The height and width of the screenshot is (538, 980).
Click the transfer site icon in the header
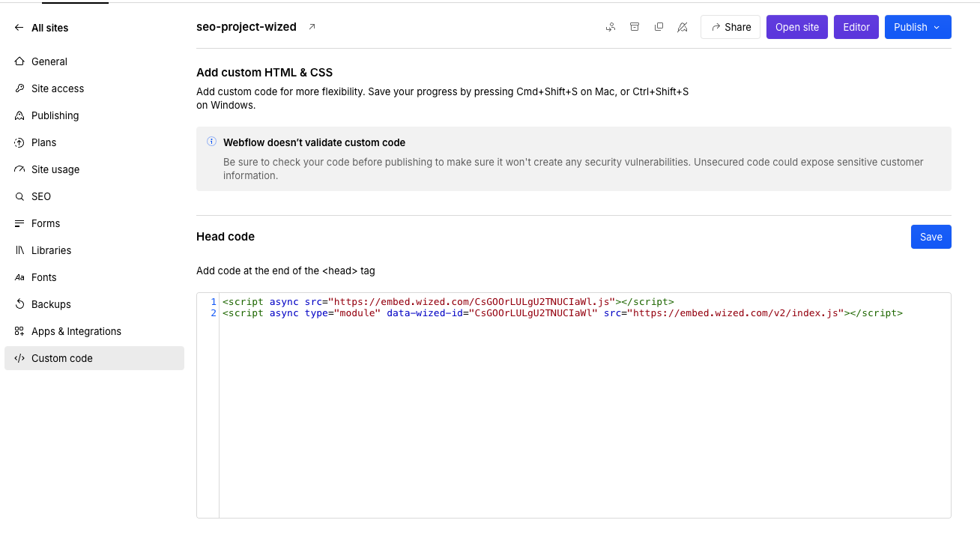click(611, 27)
